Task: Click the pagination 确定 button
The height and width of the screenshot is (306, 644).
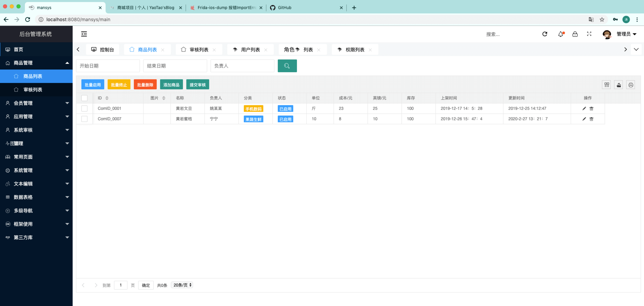Action: [x=146, y=285]
